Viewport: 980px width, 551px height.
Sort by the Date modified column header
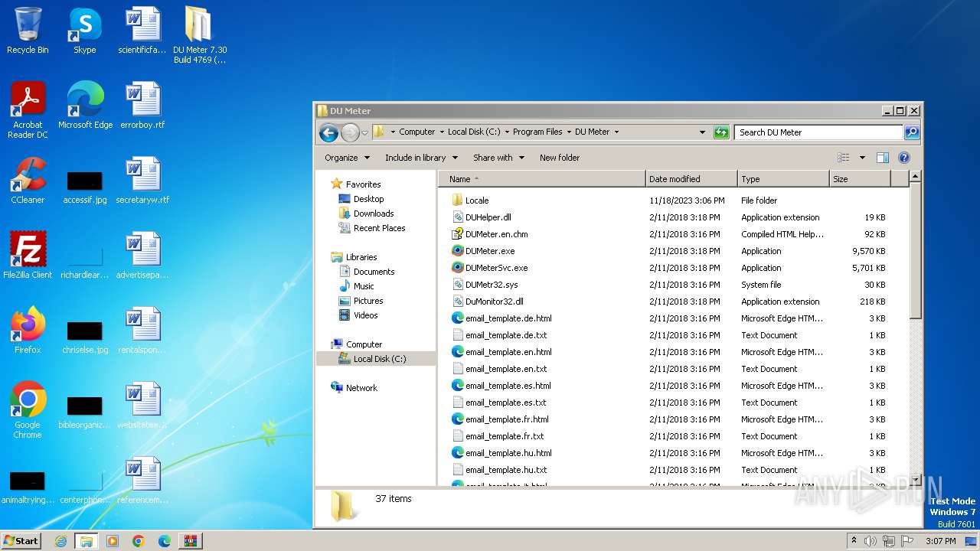[x=691, y=179]
